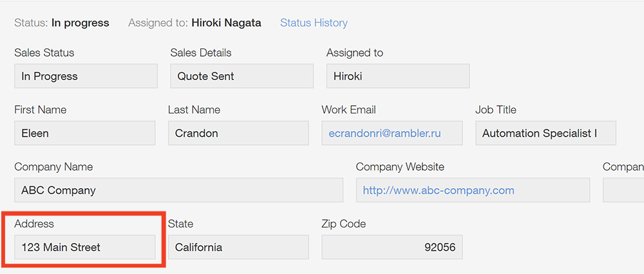This screenshot has width=644, height=274.
Task: Click the Company Website label
Action: (x=400, y=167)
